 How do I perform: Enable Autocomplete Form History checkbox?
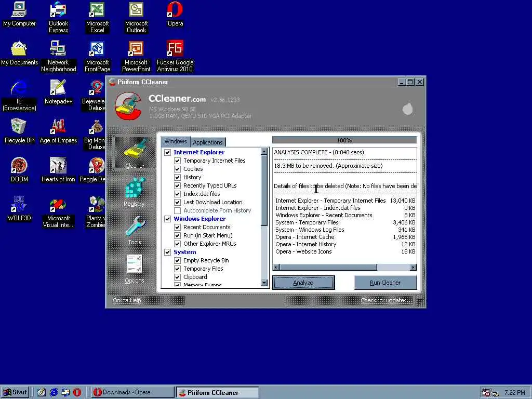(x=178, y=210)
